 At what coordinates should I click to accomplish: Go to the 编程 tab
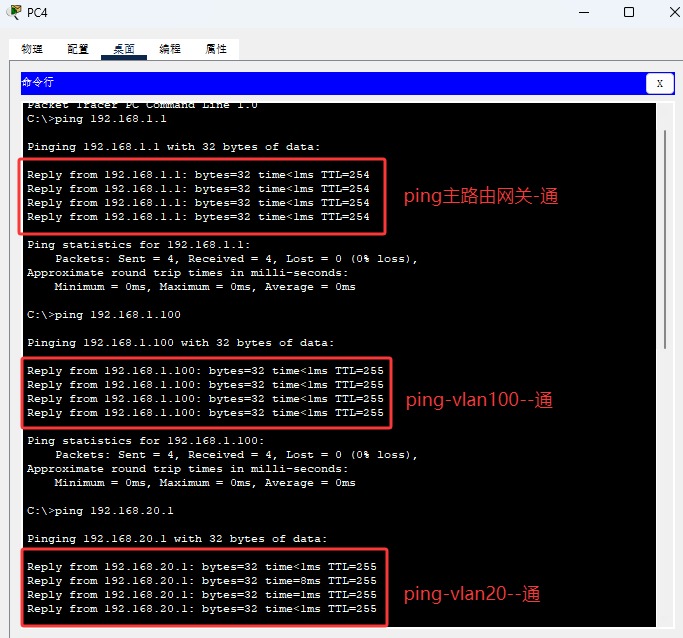tap(170, 49)
